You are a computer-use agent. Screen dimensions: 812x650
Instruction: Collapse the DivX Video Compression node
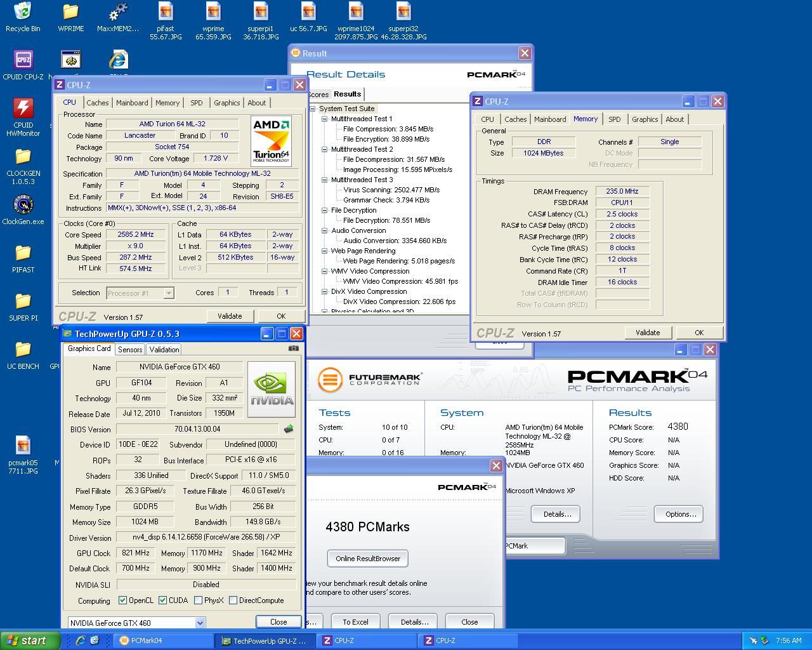tap(324, 291)
